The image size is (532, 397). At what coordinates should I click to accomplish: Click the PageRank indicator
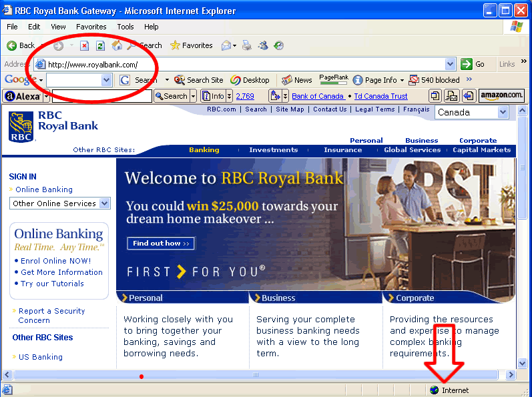[334, 79]
